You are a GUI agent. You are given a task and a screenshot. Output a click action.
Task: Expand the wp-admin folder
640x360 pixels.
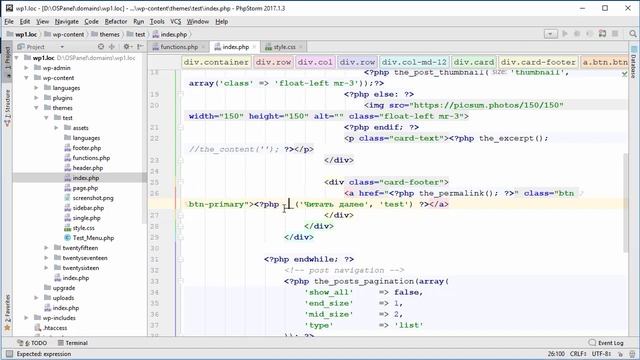coord(27,68)
